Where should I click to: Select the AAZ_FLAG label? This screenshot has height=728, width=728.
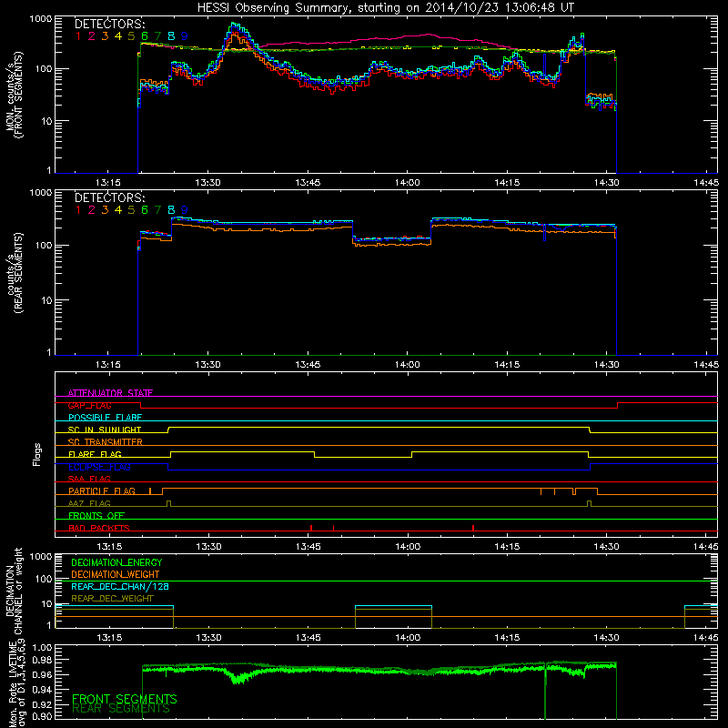[89, 503]
